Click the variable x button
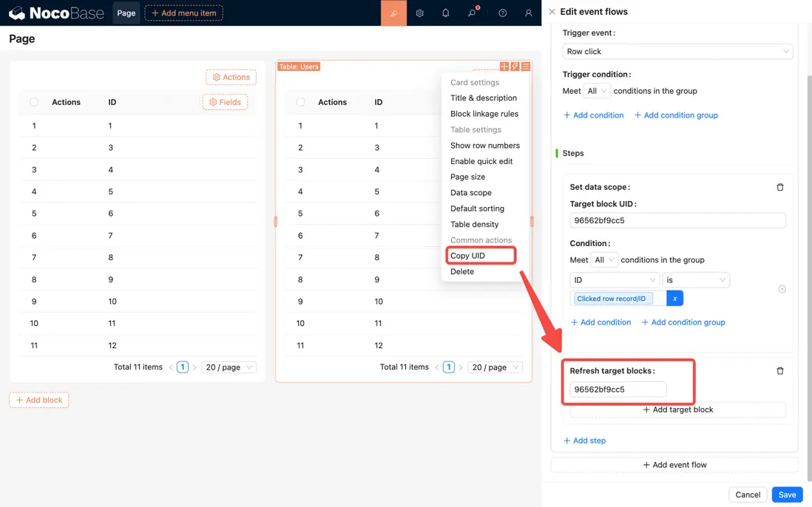 (674, 299)
